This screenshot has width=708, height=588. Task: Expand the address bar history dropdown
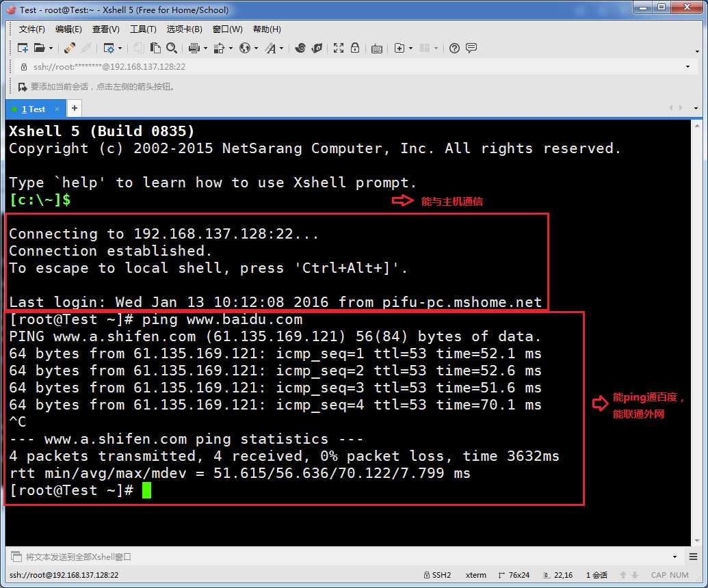687,67
